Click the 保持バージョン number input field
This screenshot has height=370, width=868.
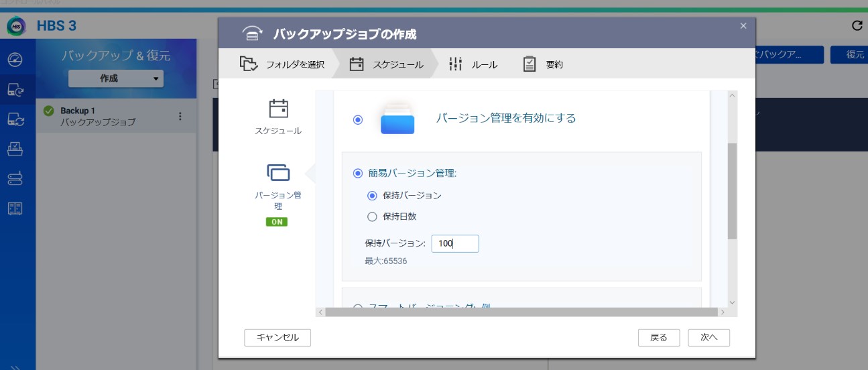click(454, 243)
